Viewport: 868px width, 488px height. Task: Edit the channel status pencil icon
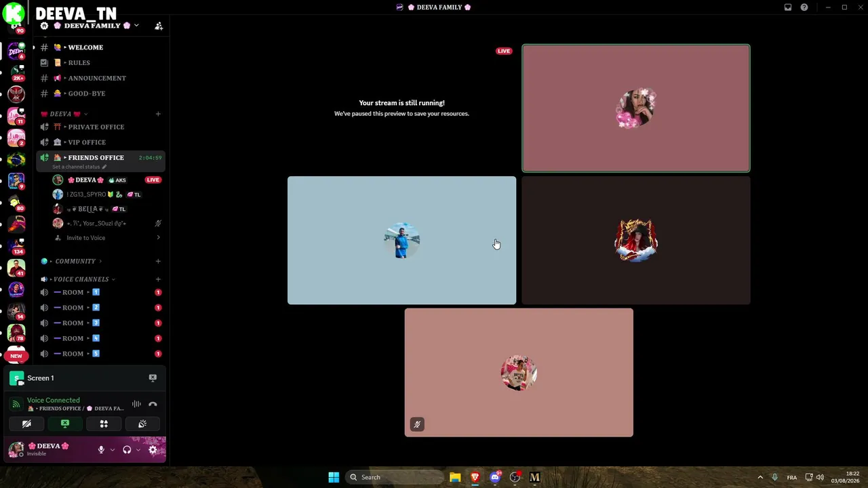point(104,167)
